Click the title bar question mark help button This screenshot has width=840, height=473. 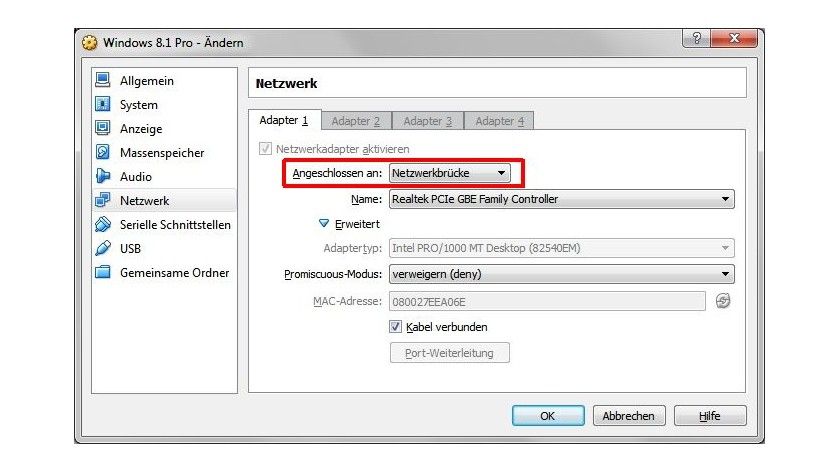coord(696,38)
